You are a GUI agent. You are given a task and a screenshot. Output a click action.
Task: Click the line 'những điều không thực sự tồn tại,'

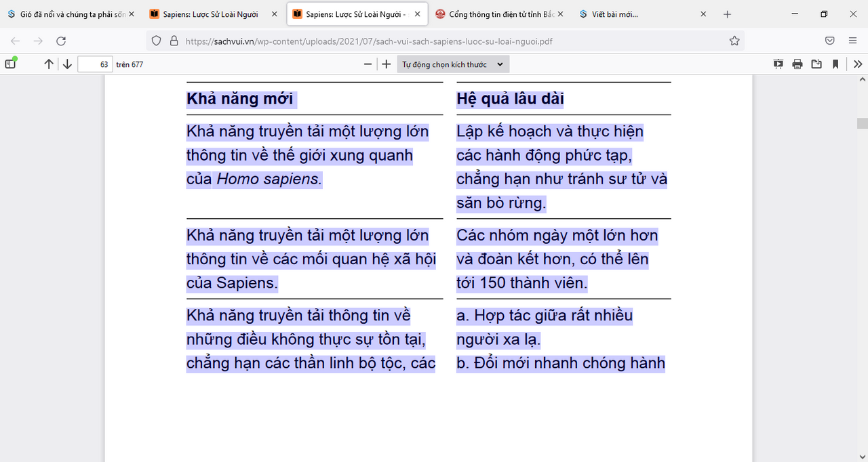(x=307, y=339)
